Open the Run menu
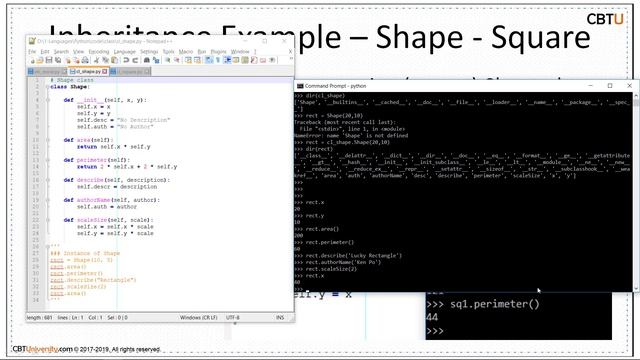 202,51
